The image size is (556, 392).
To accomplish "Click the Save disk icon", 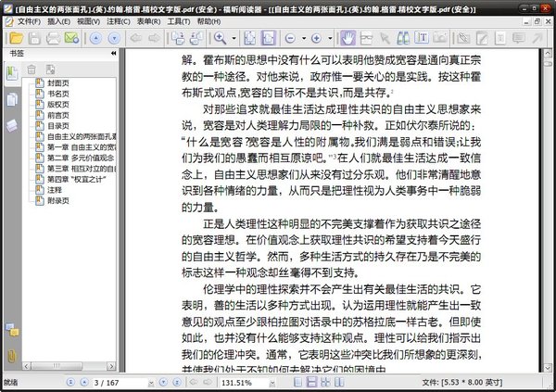I will (x=34, y=38).
